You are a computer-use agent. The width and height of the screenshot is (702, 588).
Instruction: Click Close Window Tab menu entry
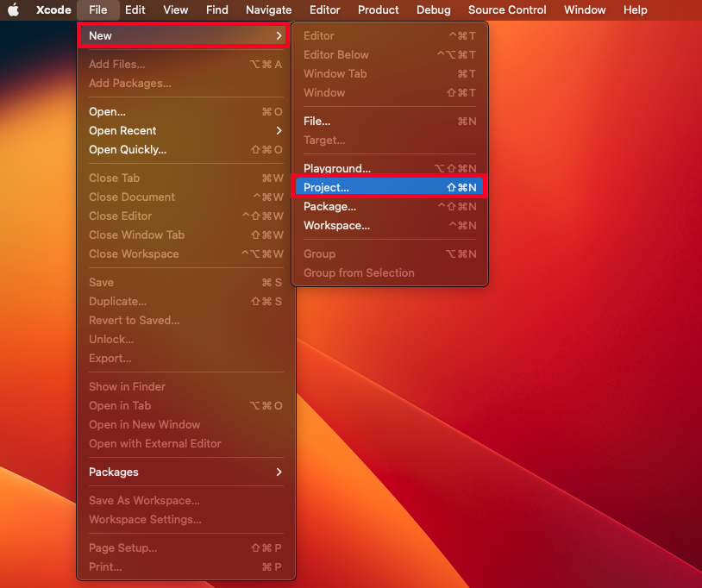click(x=185, y=235)
